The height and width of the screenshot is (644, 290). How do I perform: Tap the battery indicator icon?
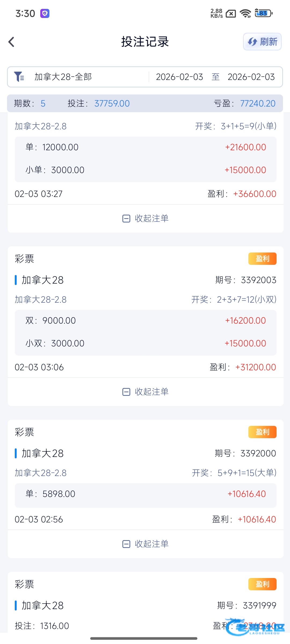pos(263,13)
